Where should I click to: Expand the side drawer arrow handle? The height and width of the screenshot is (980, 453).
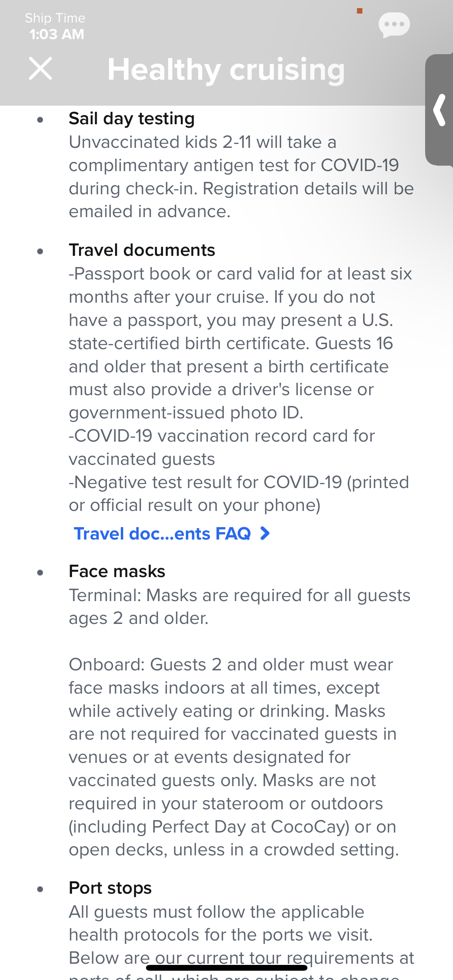pyautogui.click(x=439, y=110)
